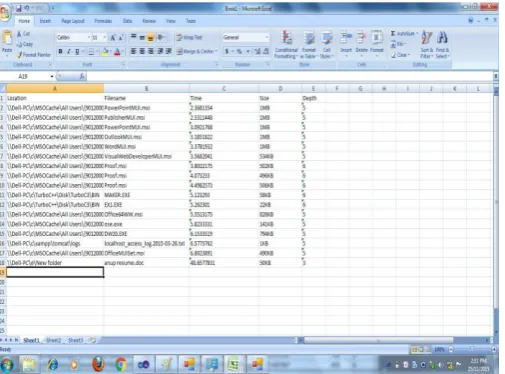This screenshot has height=374, width=505.
Task: Click Merge & Center button
Action: click(195, 51)
